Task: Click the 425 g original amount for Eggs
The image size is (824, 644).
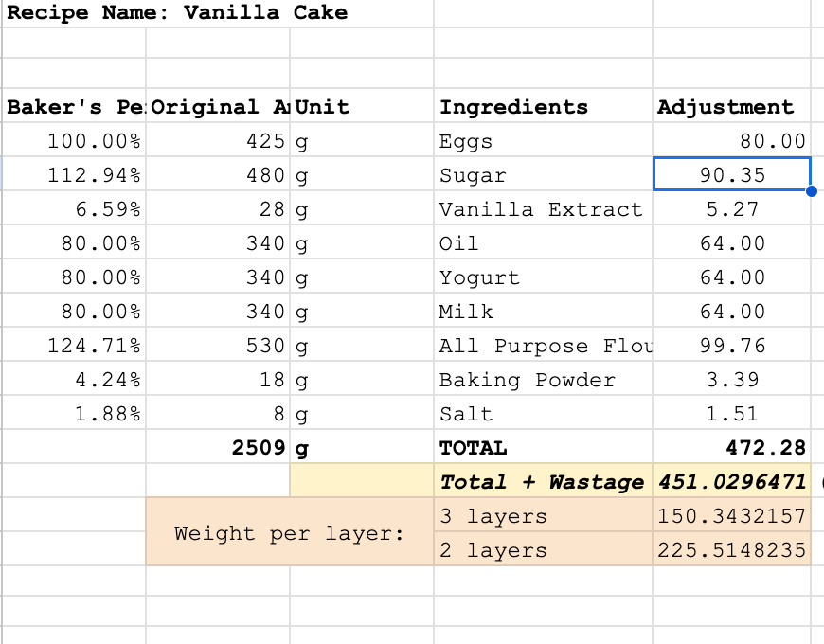Action: 218,140
